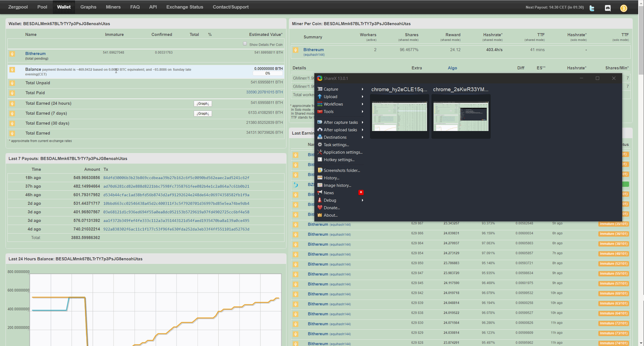Open the API tab
Viewport: 644px width, 346px height.
point(153,7)
